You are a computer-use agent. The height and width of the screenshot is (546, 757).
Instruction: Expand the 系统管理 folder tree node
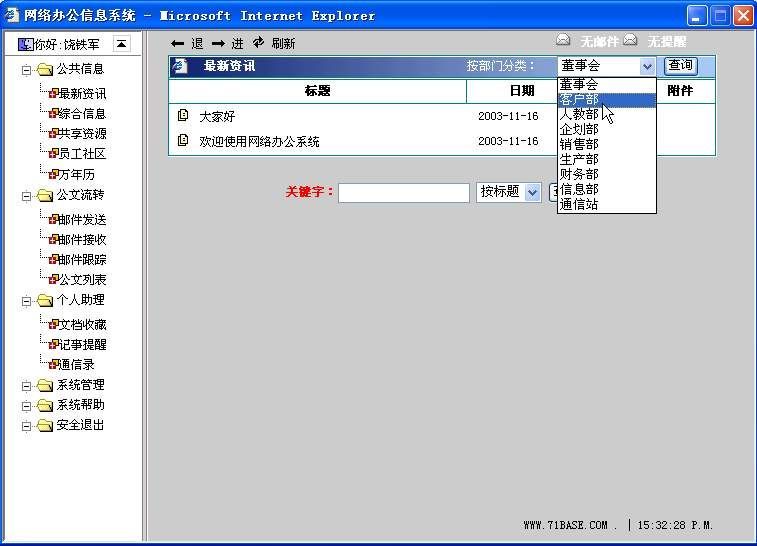(27, 386)
